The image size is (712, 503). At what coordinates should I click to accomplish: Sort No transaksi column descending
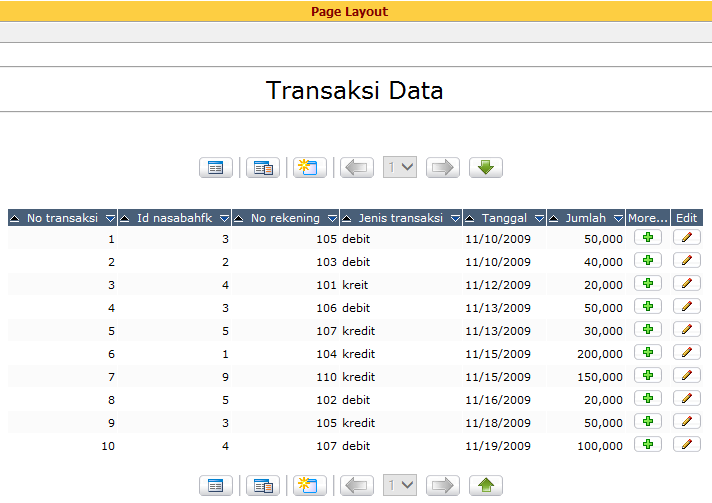pos(110,218)
